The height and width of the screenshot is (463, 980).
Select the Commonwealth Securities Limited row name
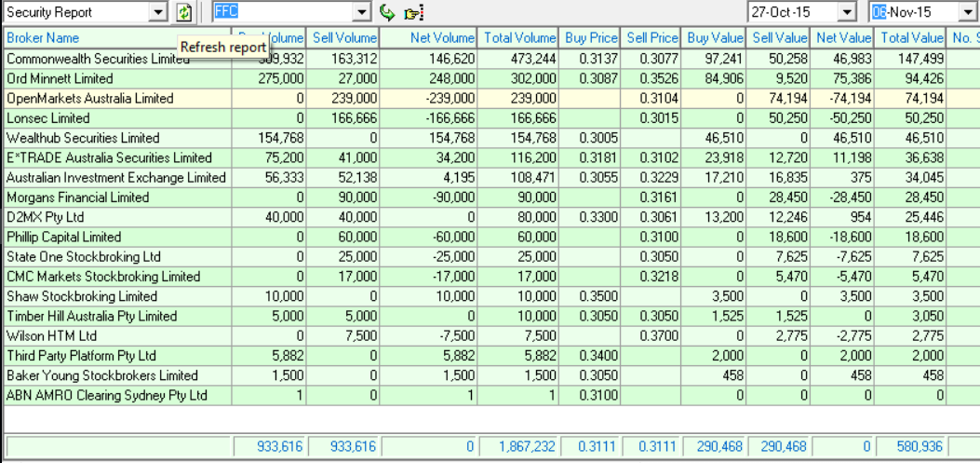click(x=98, y=59)
